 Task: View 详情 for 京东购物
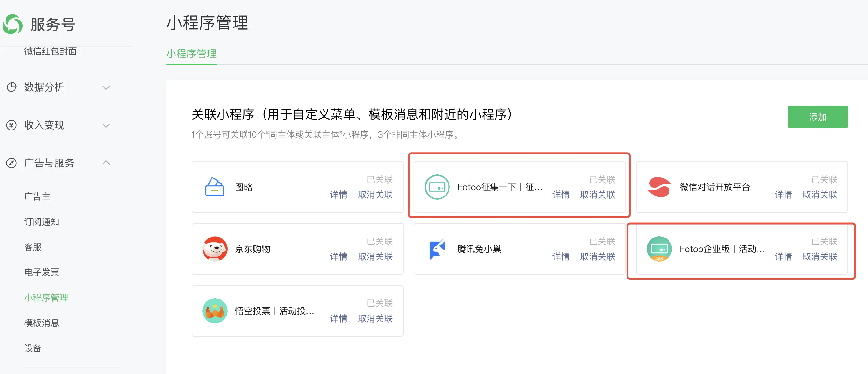point(338,256)
